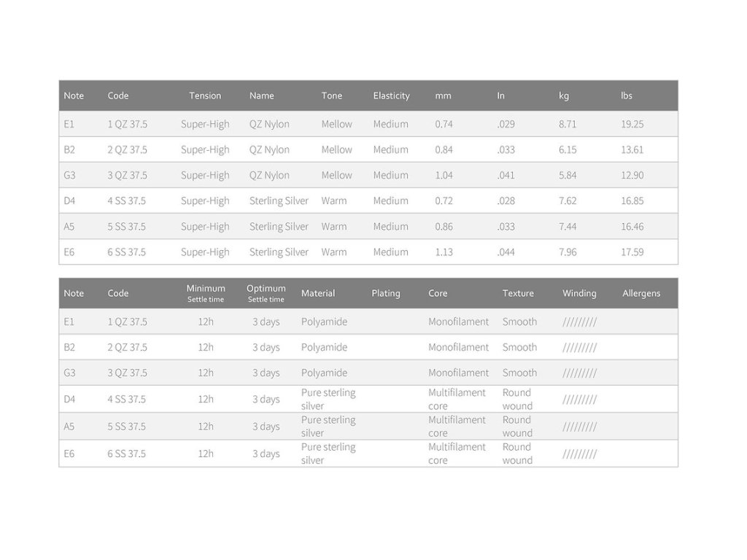Click the .044 inch value
Image resolution: width=747 pixels, height=560 pixels.
coord(506,252)
